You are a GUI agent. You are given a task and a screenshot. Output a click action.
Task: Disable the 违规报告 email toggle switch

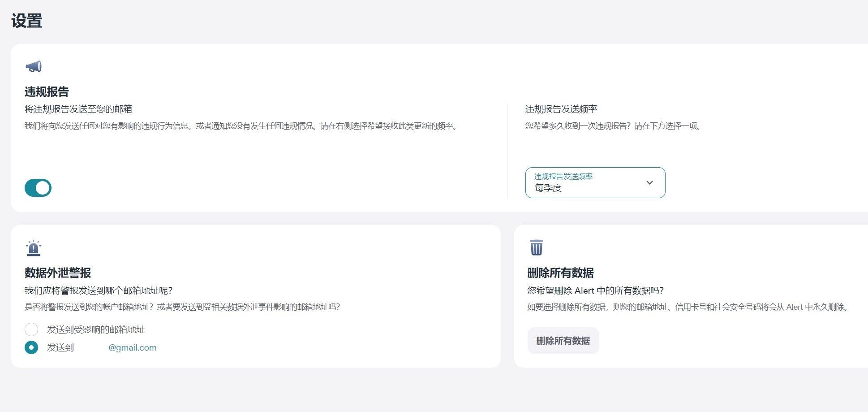coord(38,188)
